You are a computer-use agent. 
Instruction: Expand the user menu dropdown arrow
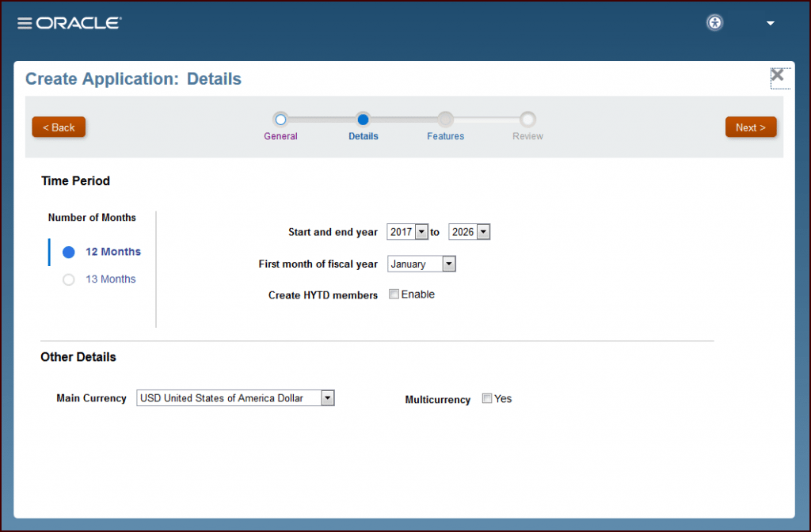770,23
